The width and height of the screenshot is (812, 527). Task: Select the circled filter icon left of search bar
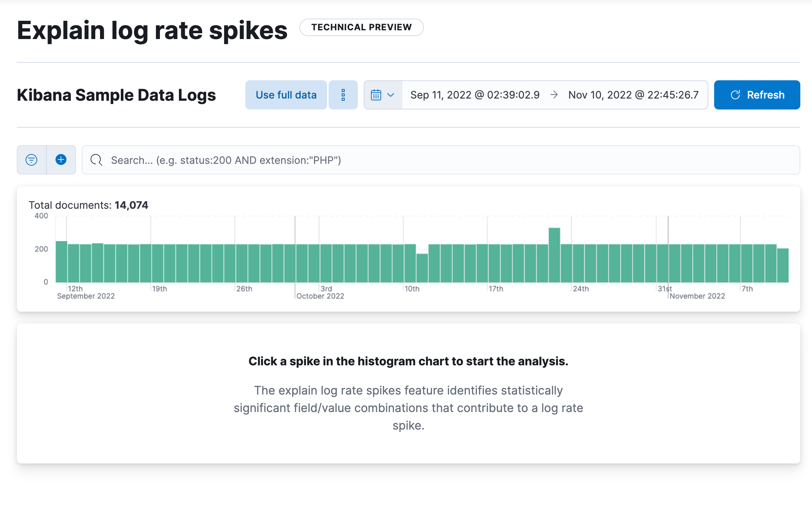pyautogui.click(x=31, y=160)
